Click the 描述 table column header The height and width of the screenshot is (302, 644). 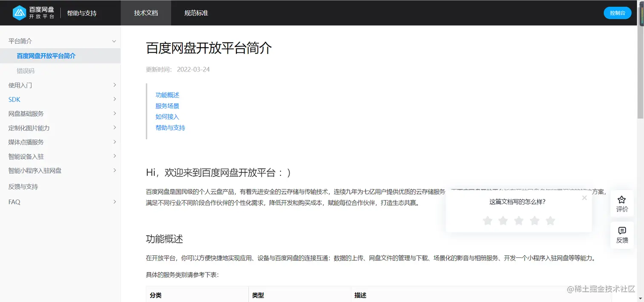coord(360,295)
